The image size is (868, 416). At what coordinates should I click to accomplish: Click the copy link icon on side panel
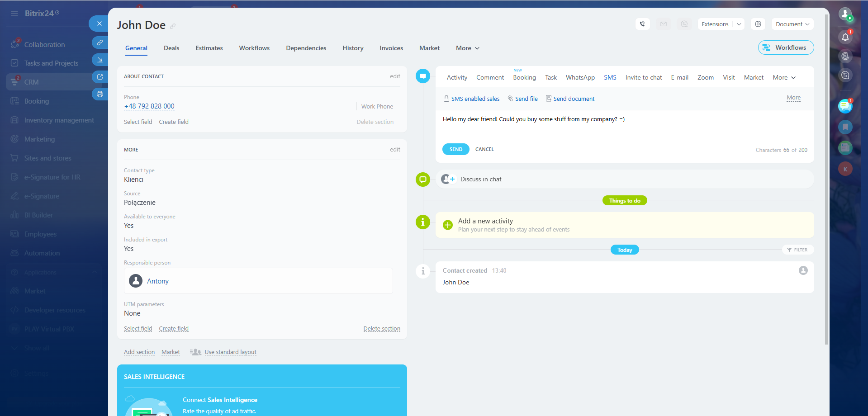point(100,43)
